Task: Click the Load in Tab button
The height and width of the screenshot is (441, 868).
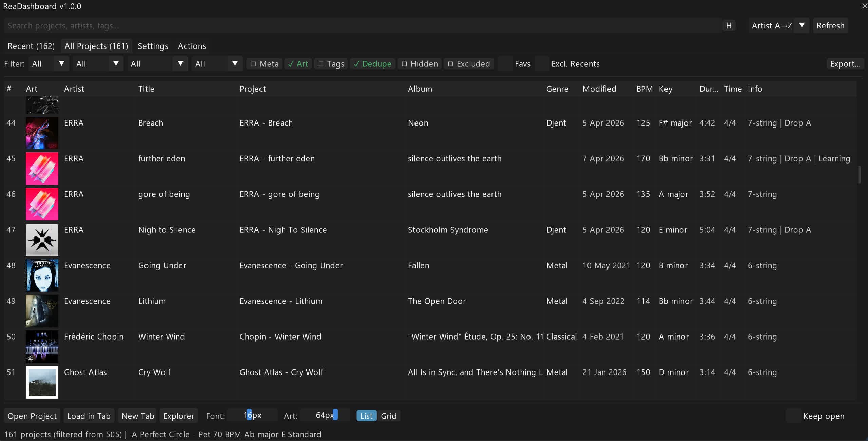Action: 89,416
